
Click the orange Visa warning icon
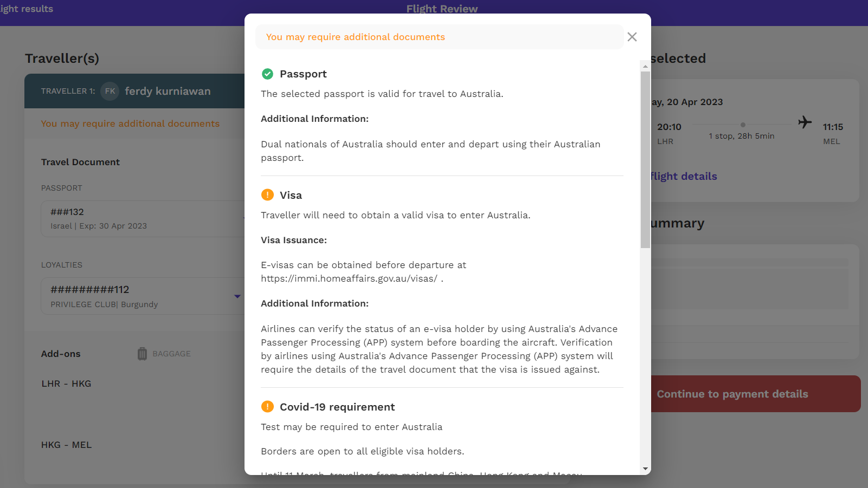click(267, 194)
